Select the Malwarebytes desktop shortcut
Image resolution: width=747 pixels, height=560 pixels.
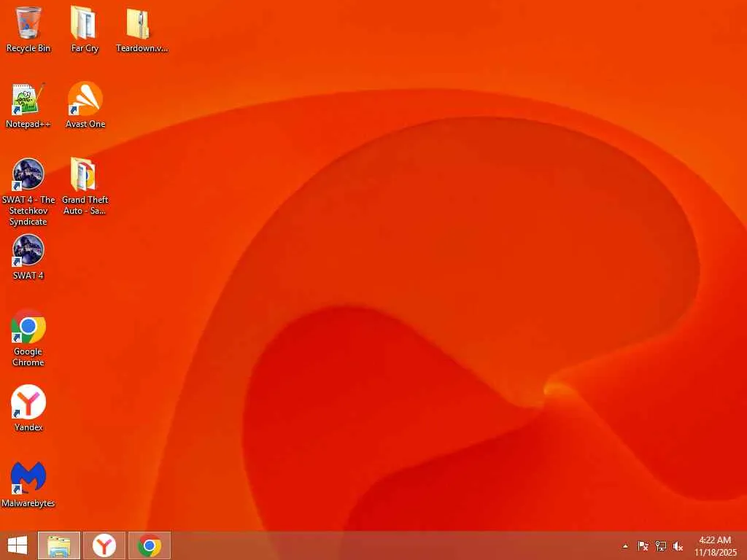[x=28, y=478]
